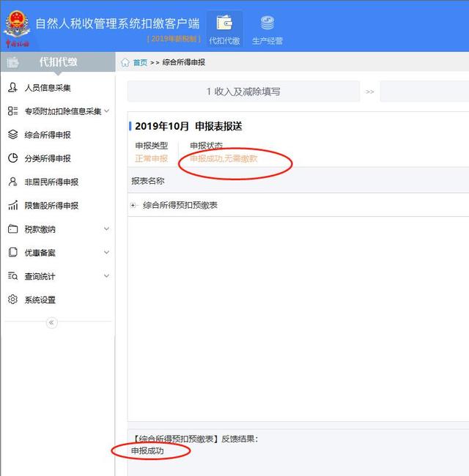Expand the 综合所得预扣预缴表 tree row

(x=133, y=206)
